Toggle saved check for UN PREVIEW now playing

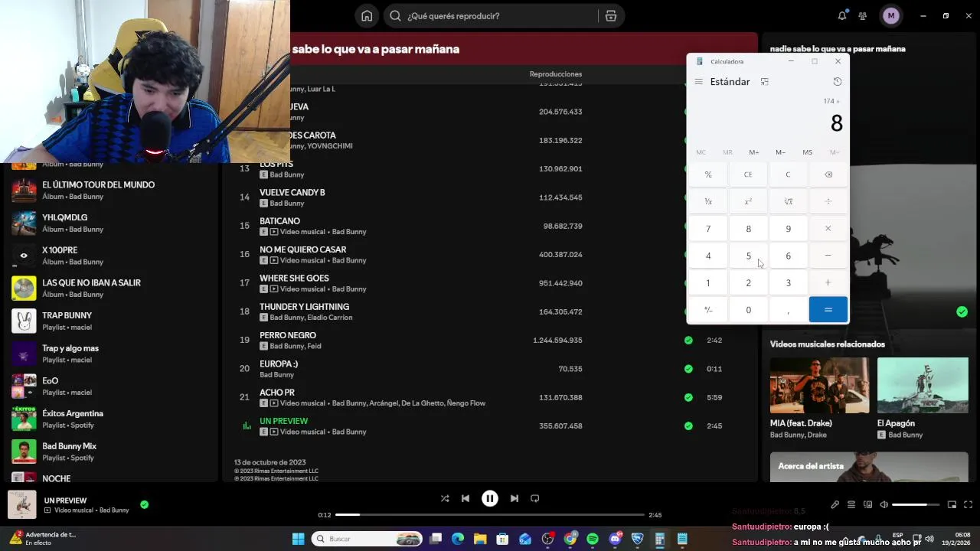point(144,505)
